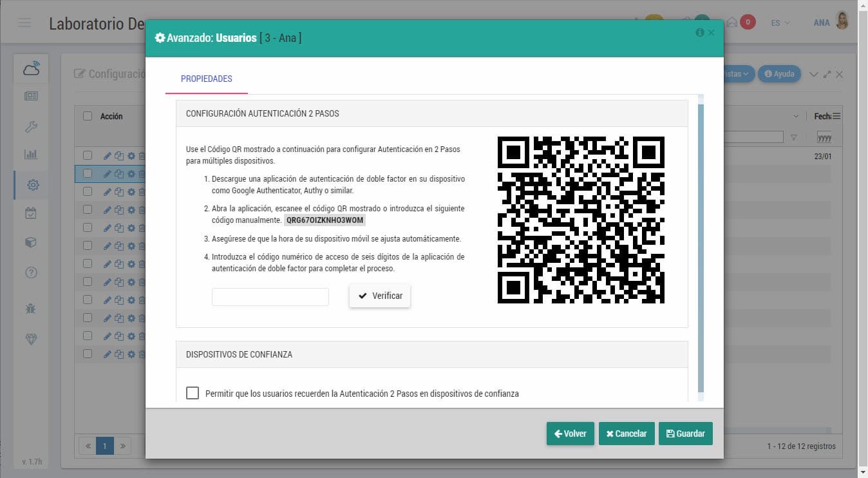
Task: Open the question mark help icon in the sidebar
Action: click(x=32, y=272)
